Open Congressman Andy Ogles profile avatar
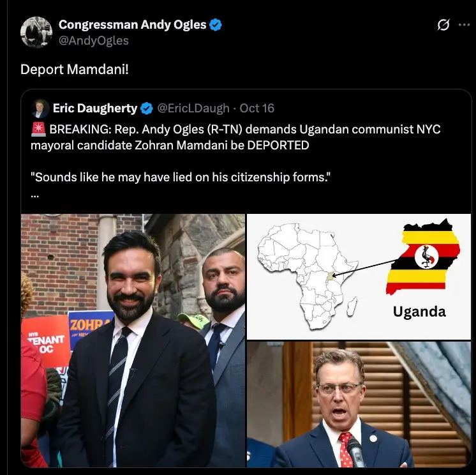This screenshot has height=475, width=476. tap(36, 32)
